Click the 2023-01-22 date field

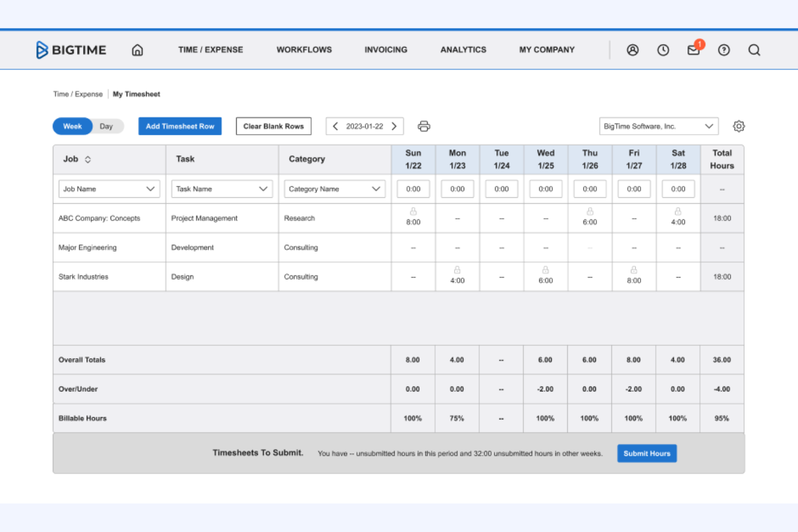(364, 126)
